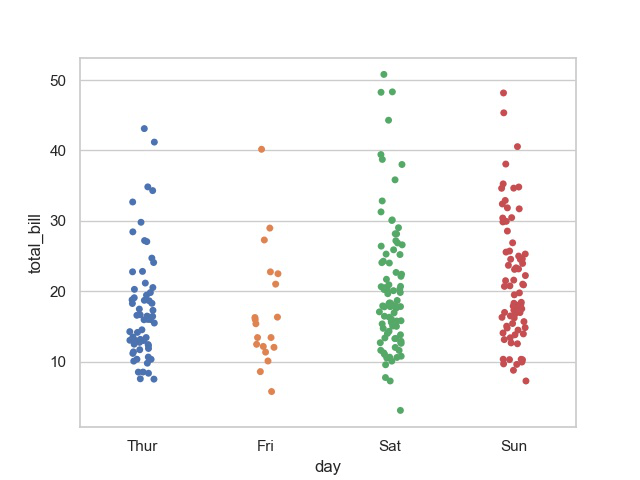Click the 20 y-axis tick label
The height and width of the screenshot is (480, 640).
[60, 291]
